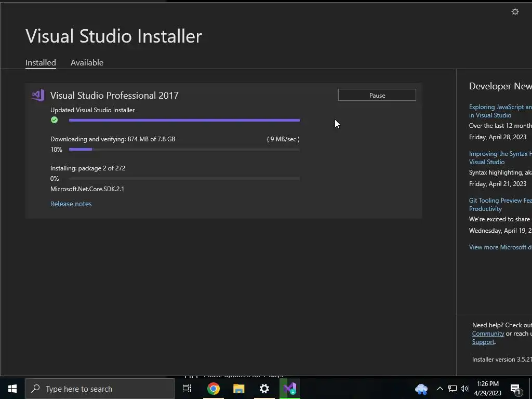The image size is (532, 399).
Task: Switch to the Available tab
Action: (x=87, y=63)
